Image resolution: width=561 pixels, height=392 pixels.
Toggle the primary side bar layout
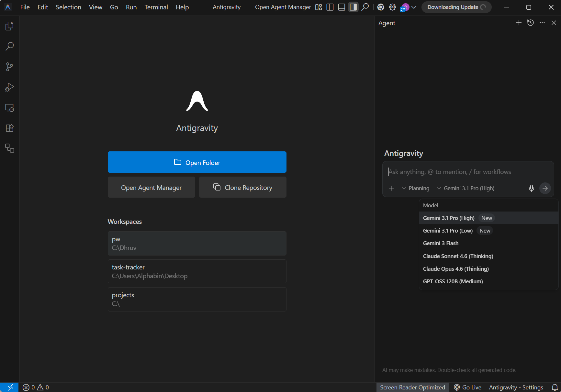point(330,7)
